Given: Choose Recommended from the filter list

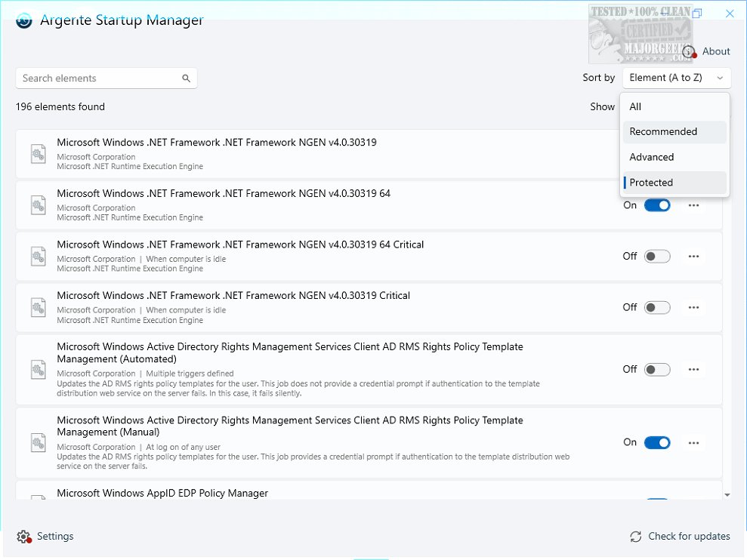Looking at the screenshot, I should (x=674, y=132).
